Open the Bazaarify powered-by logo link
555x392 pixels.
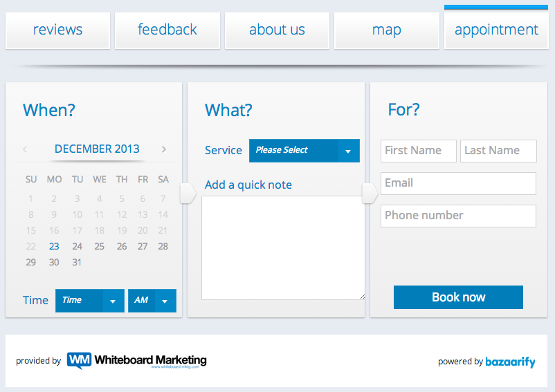(x=510, y=362)
